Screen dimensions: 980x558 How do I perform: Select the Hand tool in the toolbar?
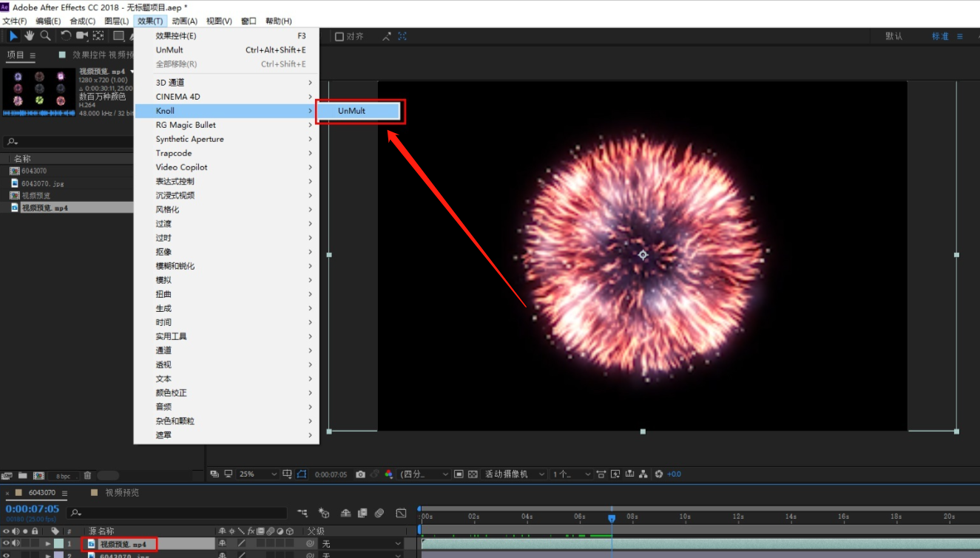click(30, 35)
